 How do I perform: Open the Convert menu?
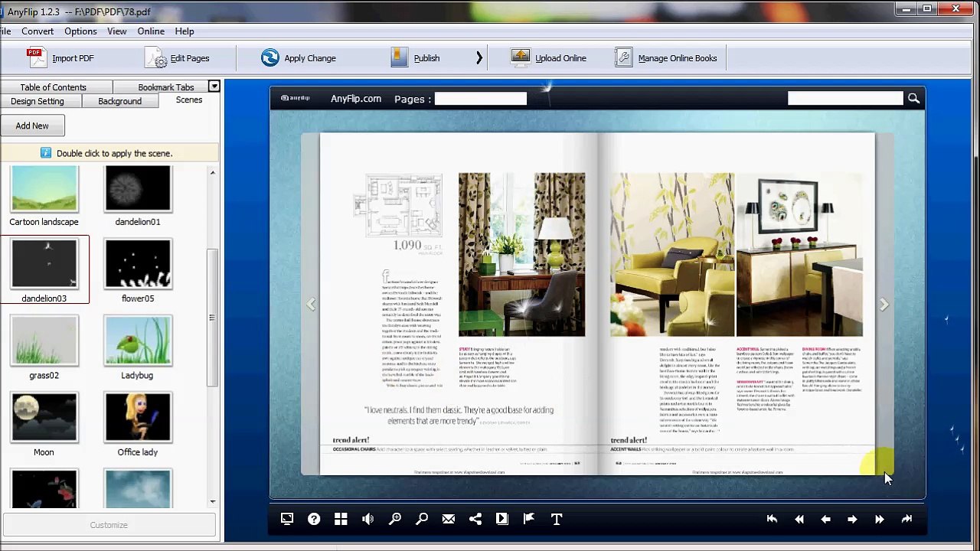pyautogui.click(x=38, y=31)
